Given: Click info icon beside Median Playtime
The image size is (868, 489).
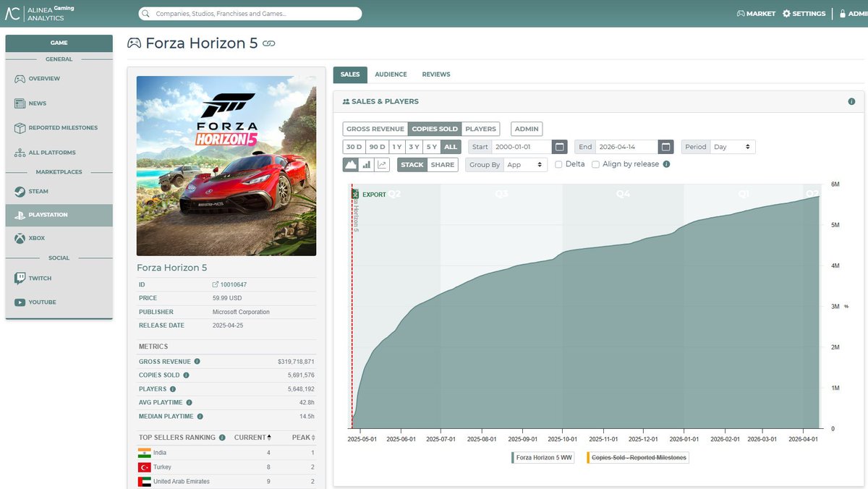Looking at the screenshot, I should [x=200, y=417].
